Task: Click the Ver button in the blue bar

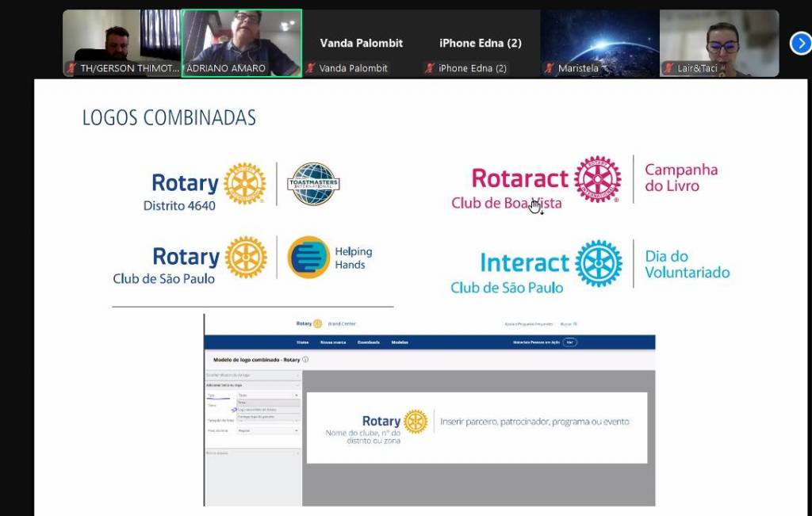Action: 569,342
